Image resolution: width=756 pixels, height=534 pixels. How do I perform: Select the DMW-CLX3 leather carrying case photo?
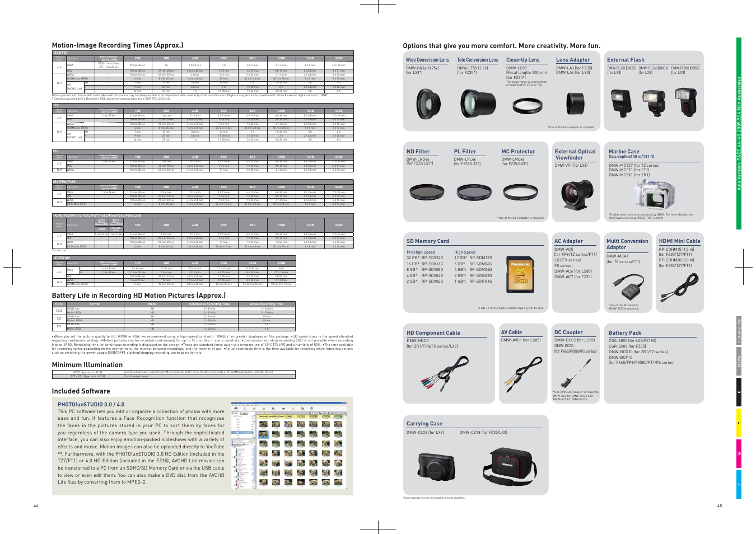pyautogui.click(x=437, y=466)
